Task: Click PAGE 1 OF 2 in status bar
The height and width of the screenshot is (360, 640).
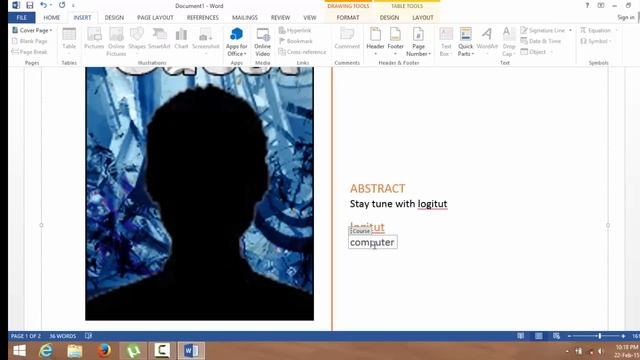Action: click(26, 336)
